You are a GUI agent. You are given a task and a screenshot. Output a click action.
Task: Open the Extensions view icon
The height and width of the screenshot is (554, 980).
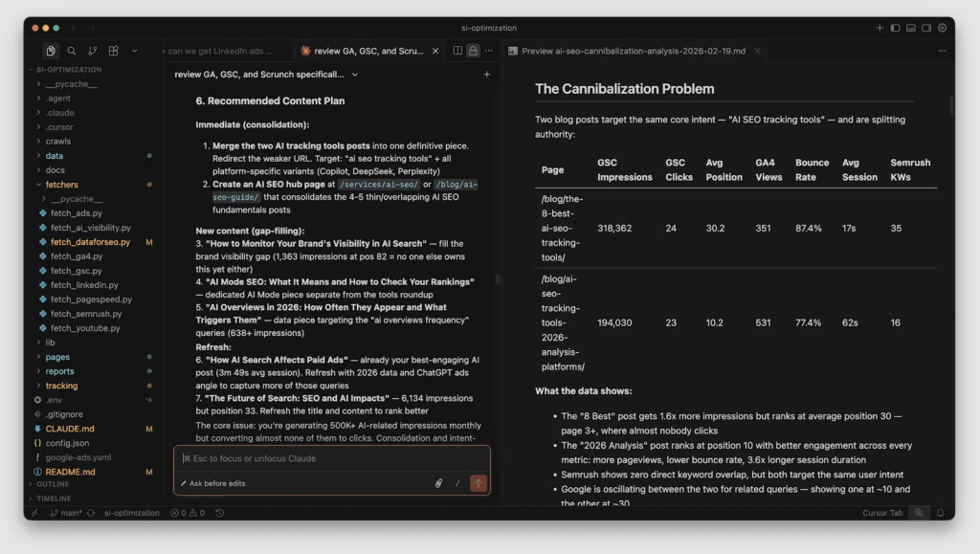(x=113, y=51)
